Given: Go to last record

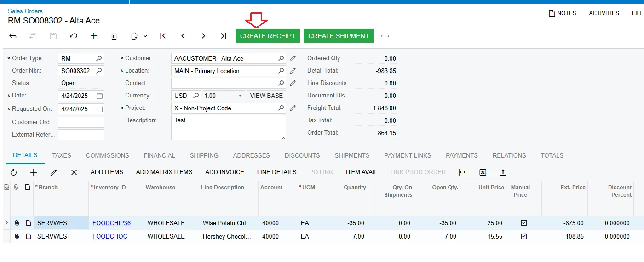Looking at the screenshot, I should coord(224,36).
